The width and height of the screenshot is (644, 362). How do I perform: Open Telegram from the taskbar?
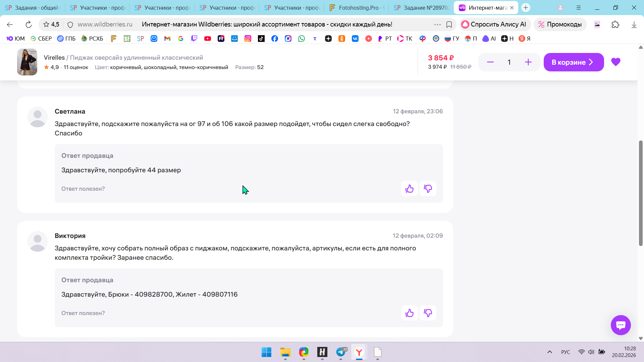click(x=341, y=352)
